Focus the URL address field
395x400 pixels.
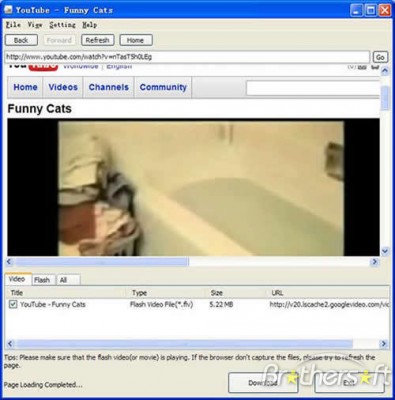(187, 57)
